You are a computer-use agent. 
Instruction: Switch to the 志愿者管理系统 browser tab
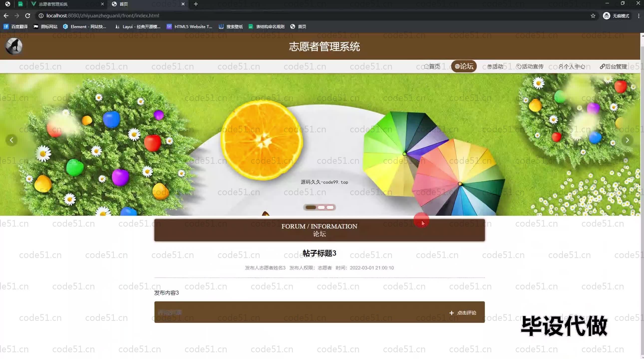[67, 4]
